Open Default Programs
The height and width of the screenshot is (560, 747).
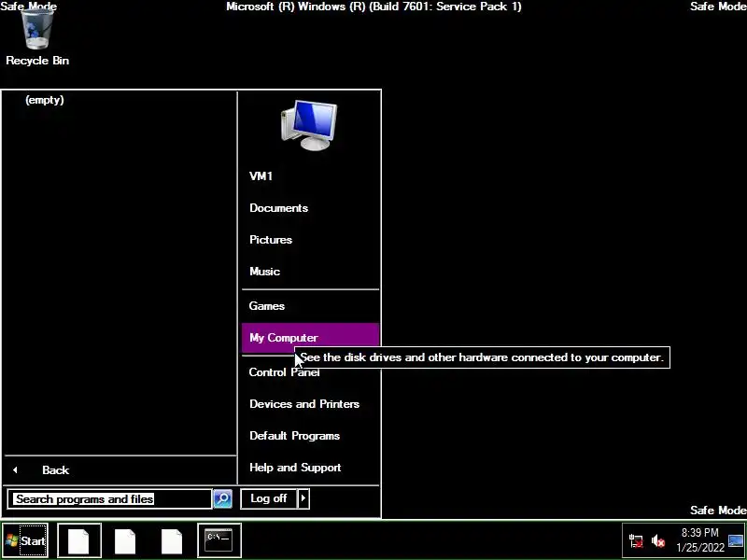(310, 436)
